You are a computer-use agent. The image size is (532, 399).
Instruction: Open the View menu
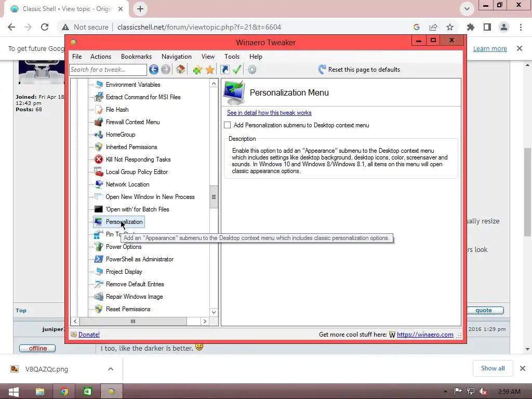pyautogui.click(x=208, y=57)
